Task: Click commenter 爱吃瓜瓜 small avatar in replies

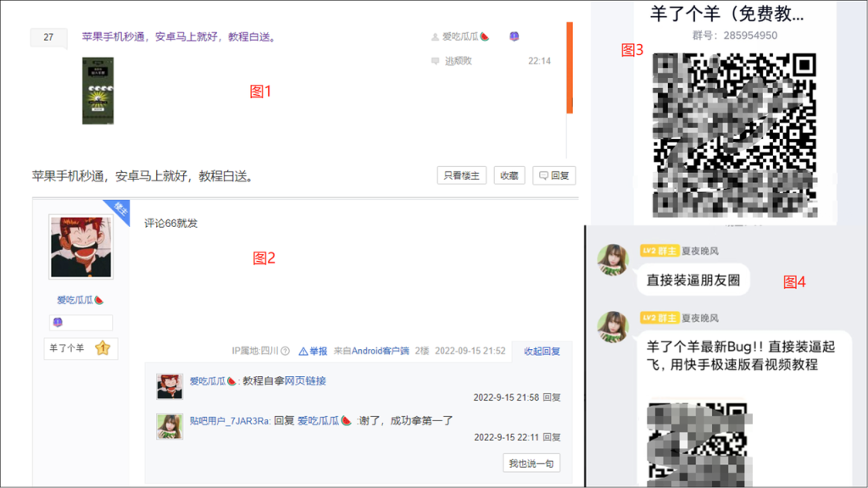Action: point(170,385)
